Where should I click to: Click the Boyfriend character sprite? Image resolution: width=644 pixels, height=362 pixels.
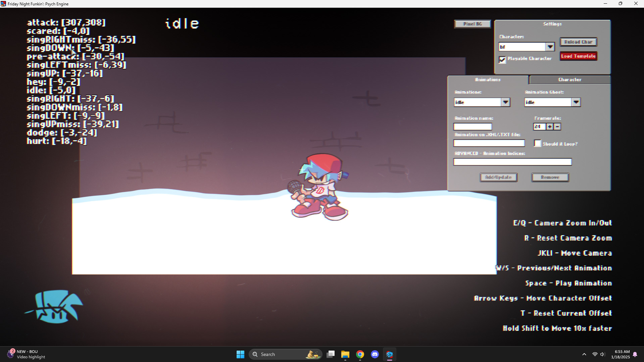click(318, 187)
